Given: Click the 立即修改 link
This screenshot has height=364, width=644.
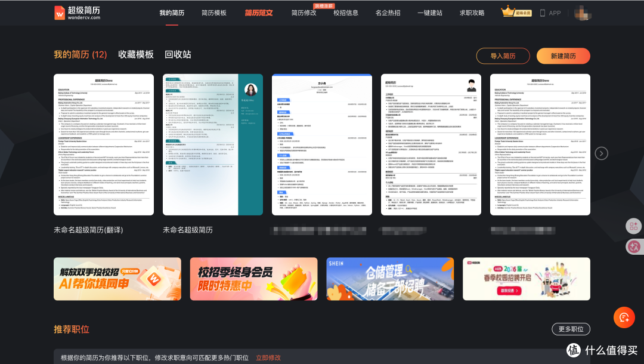Looking at the screenshot, I should (x=268, y=358).
